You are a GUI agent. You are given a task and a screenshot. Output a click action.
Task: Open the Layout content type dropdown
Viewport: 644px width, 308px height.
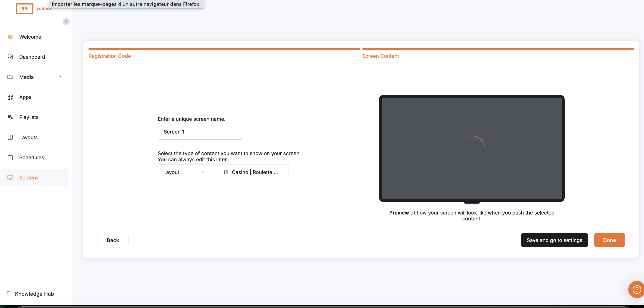coord(183,172)
